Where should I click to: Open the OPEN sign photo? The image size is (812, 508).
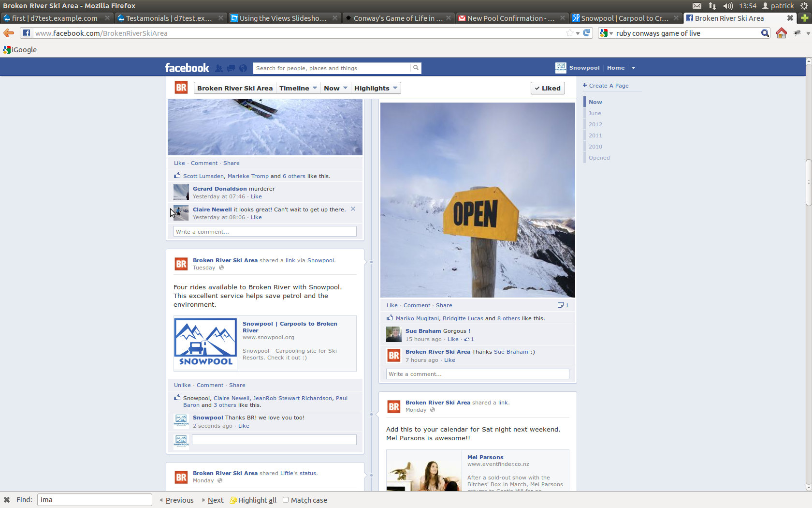point(478,200)
